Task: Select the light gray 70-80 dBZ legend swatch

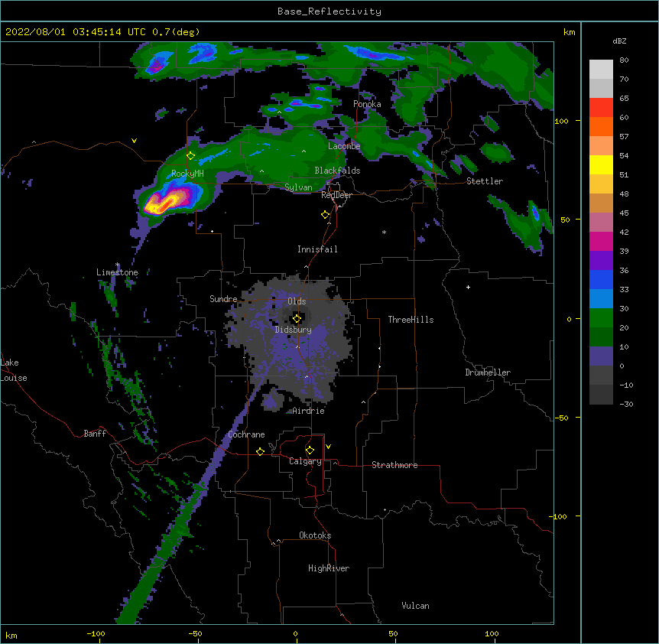Action: [x=601, y=70]
